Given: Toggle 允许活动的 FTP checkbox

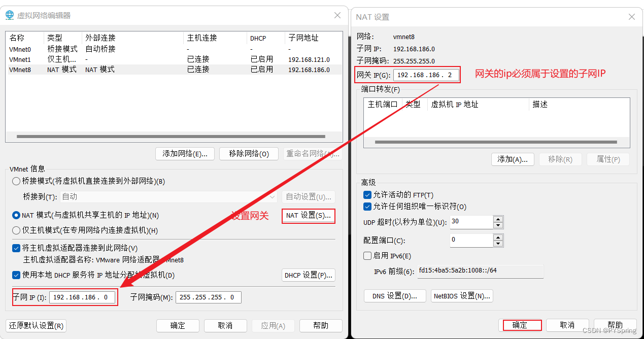Looking at the screenshot, I should (367, 195).
